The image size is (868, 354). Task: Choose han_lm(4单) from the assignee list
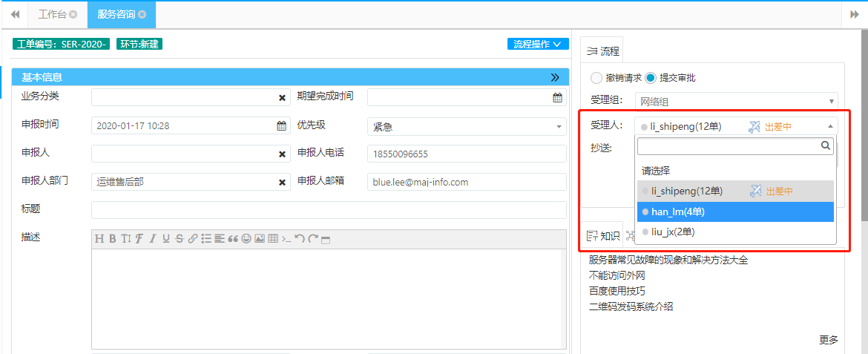coord(735,212)
